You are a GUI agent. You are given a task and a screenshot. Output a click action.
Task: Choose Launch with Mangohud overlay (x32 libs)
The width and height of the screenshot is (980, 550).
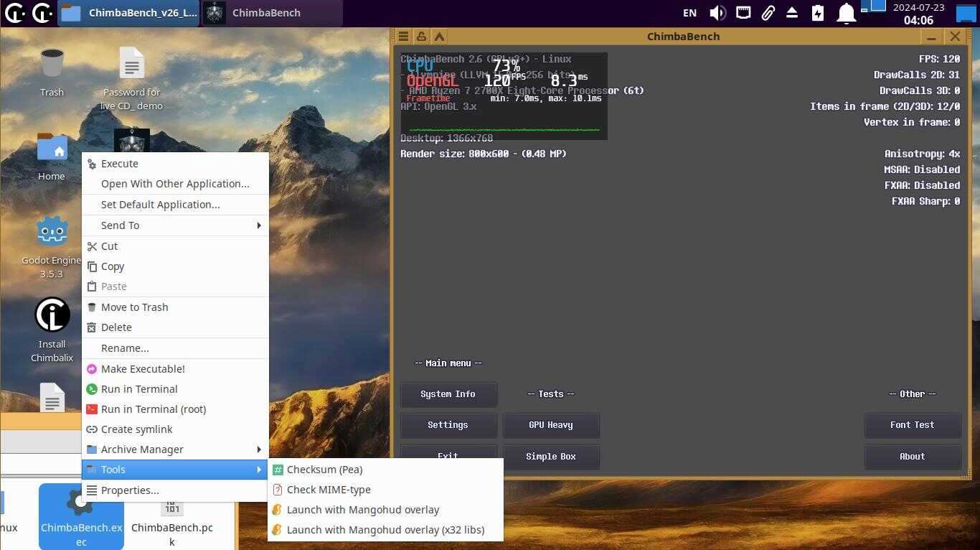386,530
